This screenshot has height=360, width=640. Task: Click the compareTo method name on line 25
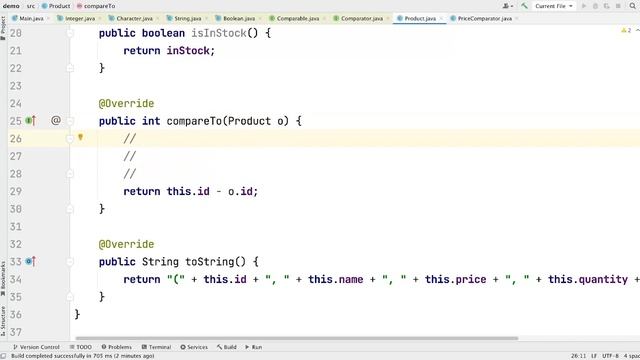coord(194,121)
